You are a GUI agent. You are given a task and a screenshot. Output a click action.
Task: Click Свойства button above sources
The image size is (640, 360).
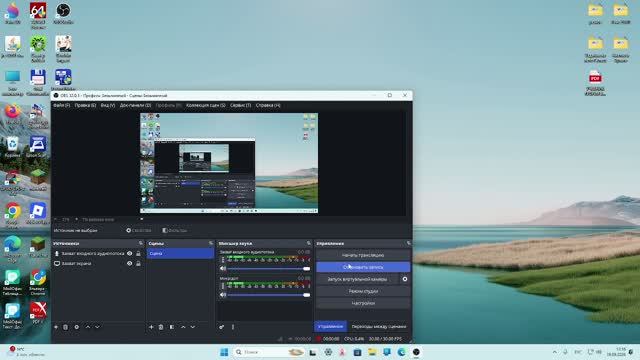coord(139,230)
